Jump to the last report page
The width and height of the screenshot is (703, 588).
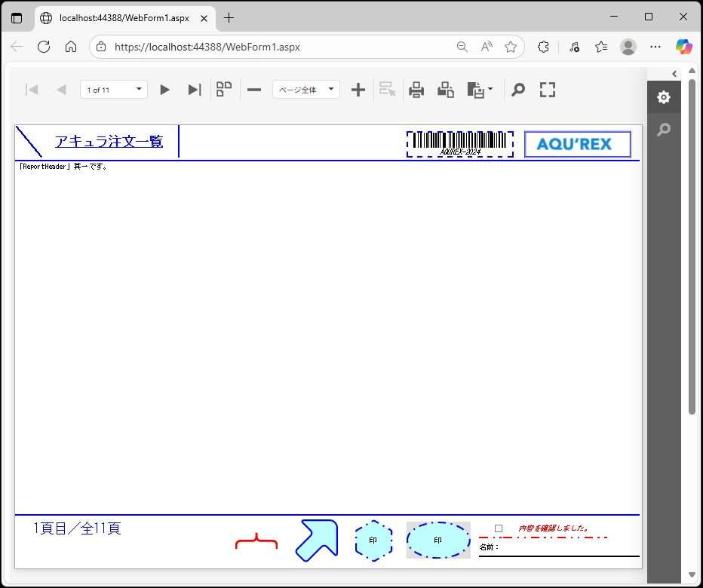194,90
